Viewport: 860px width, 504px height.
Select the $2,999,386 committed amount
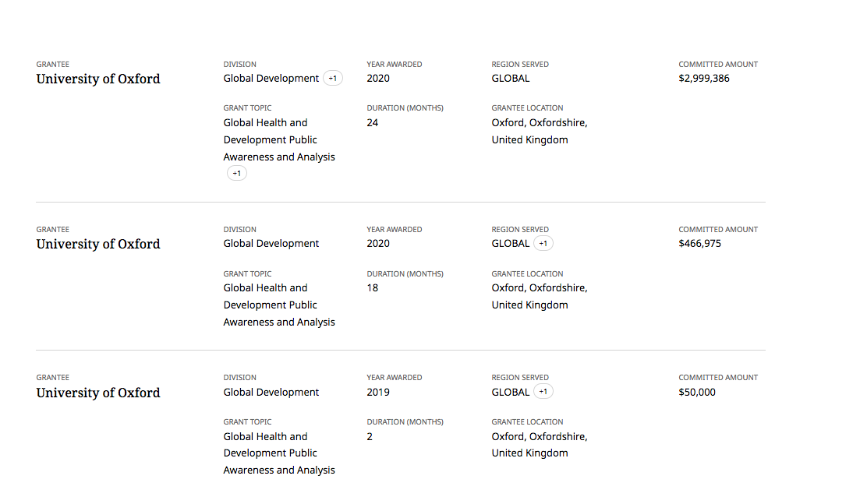click(704, 79)
